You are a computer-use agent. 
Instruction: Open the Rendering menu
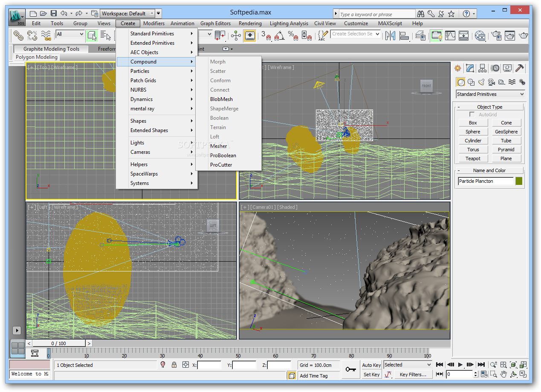[250, 23]
